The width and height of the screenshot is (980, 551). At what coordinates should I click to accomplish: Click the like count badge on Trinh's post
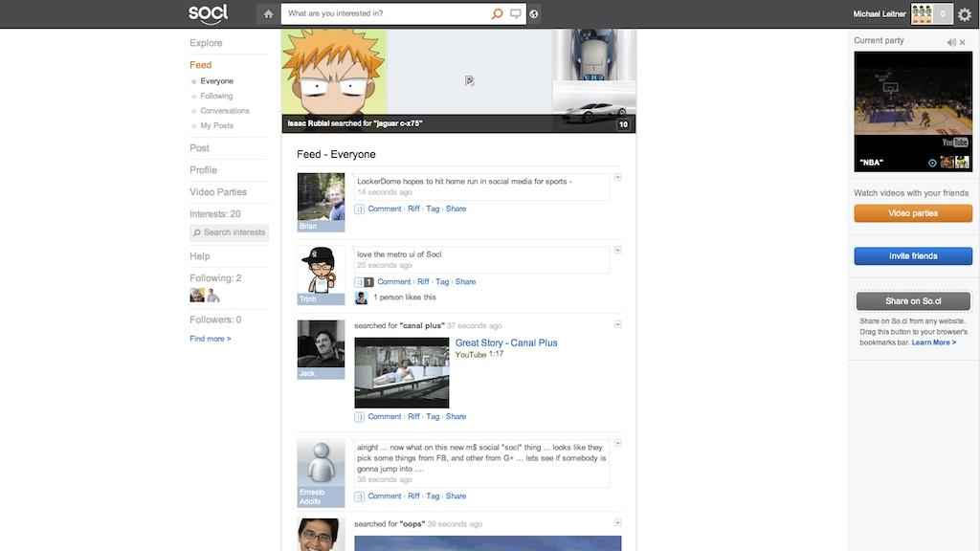(x=368, y=282)
